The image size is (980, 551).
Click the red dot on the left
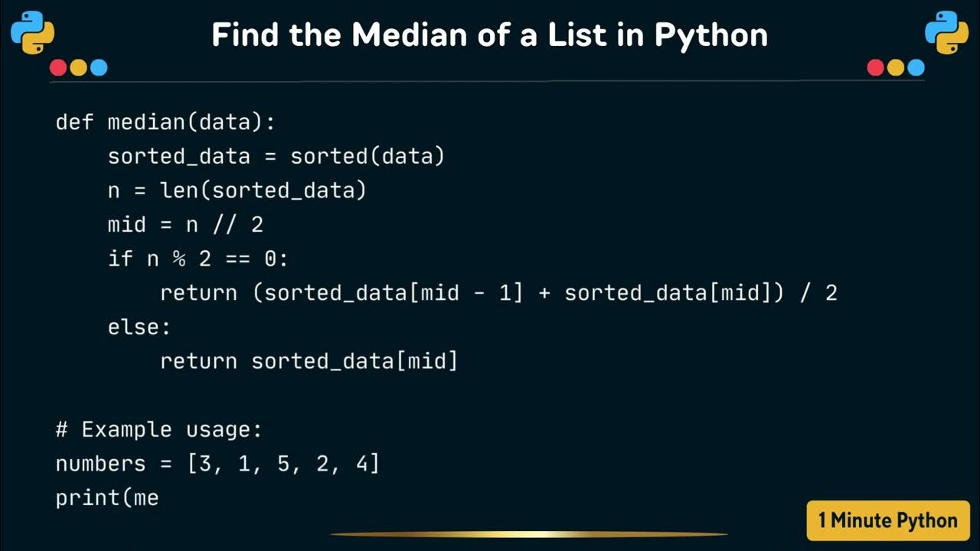click(x=58, y=68)
